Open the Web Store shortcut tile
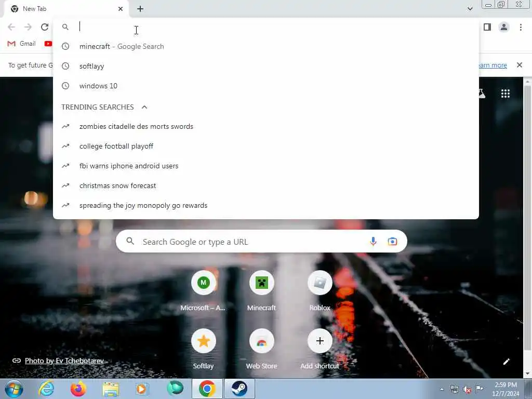532x399 pixels. 262,350
